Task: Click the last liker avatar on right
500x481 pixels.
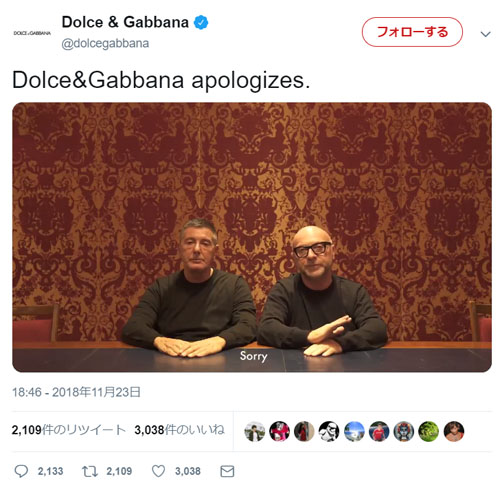Action: coord(454,431)
